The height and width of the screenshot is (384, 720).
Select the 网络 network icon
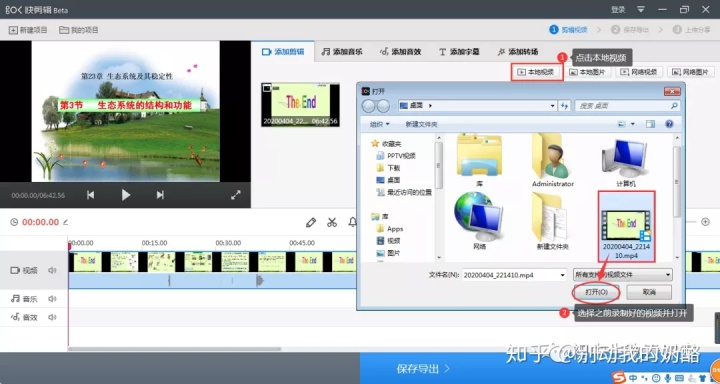(479, 222)
